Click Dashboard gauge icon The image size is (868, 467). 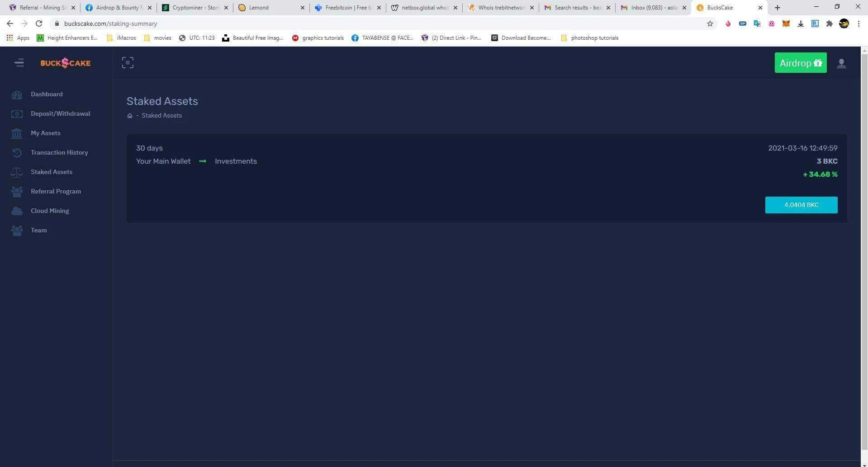coord(17,95)
